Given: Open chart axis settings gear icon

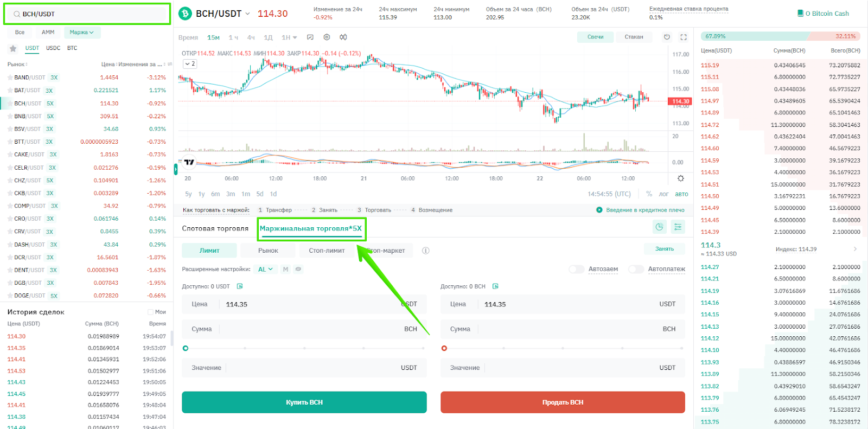Looking at the screenshot, I should pos(681,178).
